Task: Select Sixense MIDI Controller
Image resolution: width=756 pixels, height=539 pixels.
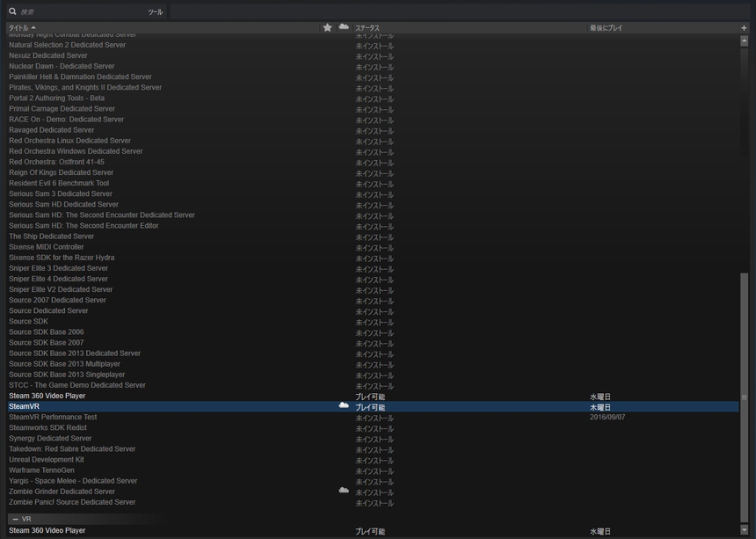Action: click(47, 246)
